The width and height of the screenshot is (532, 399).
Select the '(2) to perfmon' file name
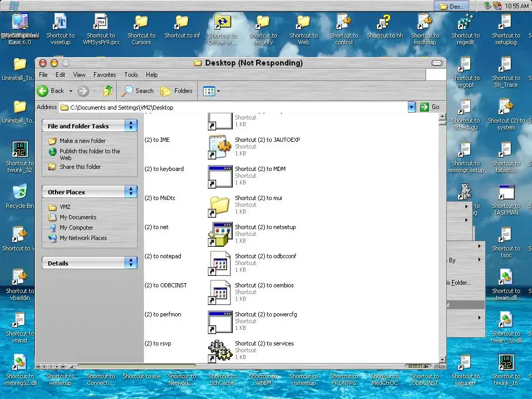[x=163, y=314]
